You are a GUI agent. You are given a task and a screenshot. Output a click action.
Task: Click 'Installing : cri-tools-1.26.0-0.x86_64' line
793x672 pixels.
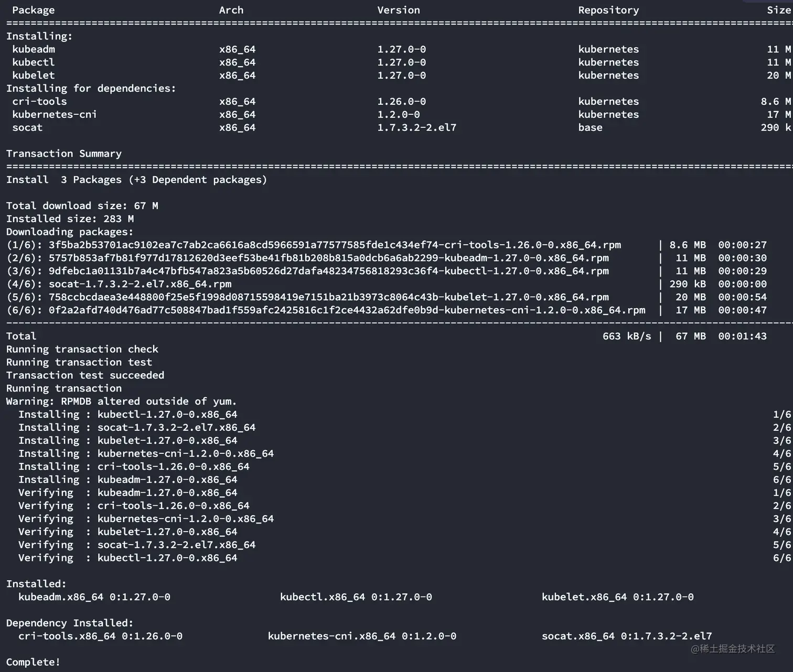pyautogui.click(x=134, y=467)
